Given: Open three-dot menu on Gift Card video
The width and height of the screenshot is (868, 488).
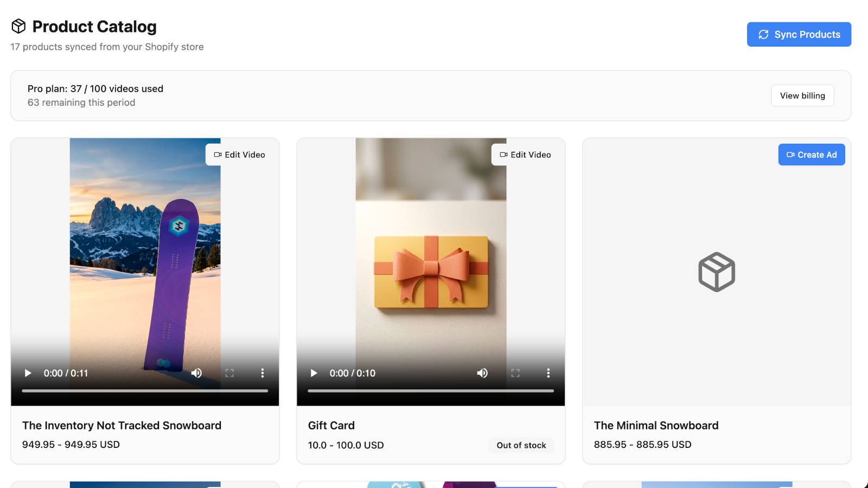Looking at the screenshot, I should [548, 373].
